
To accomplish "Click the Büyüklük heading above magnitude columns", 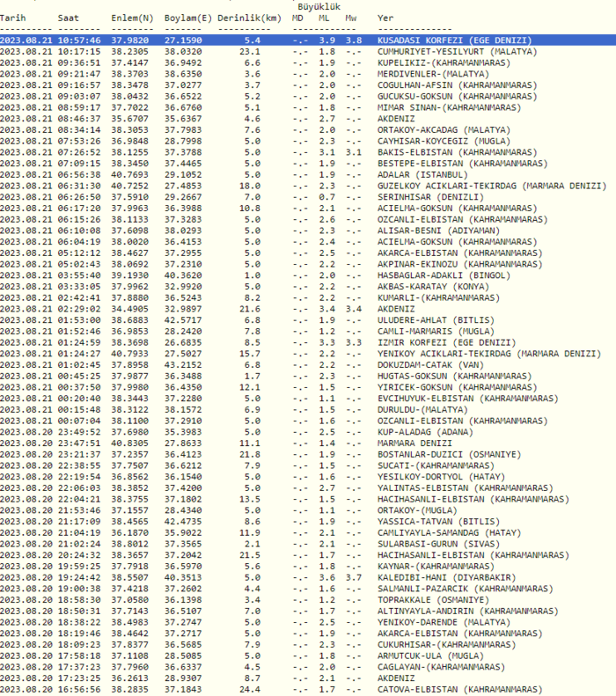I will tap(319, 5).
